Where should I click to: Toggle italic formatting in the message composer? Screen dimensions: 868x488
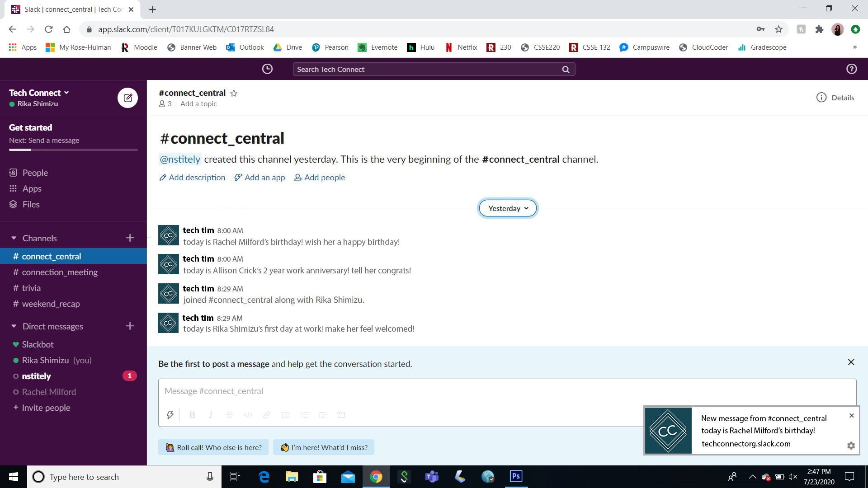tap(211, 415)
